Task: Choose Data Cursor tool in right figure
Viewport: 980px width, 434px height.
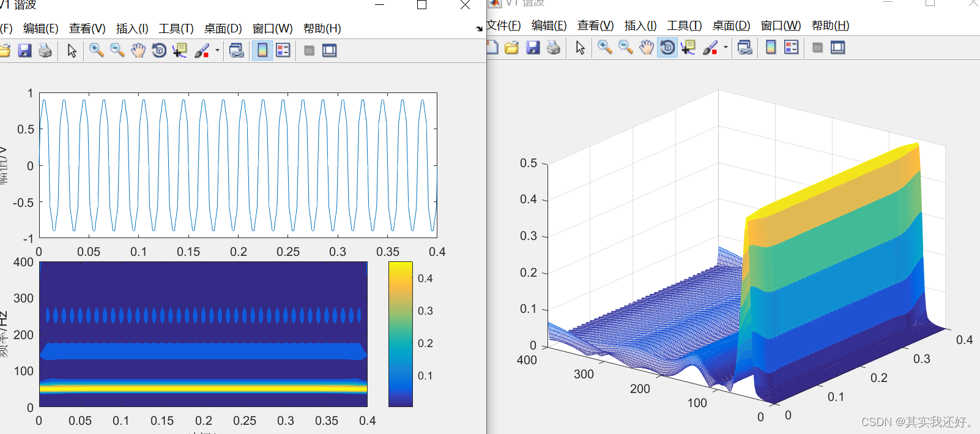Action: [688, 48]
